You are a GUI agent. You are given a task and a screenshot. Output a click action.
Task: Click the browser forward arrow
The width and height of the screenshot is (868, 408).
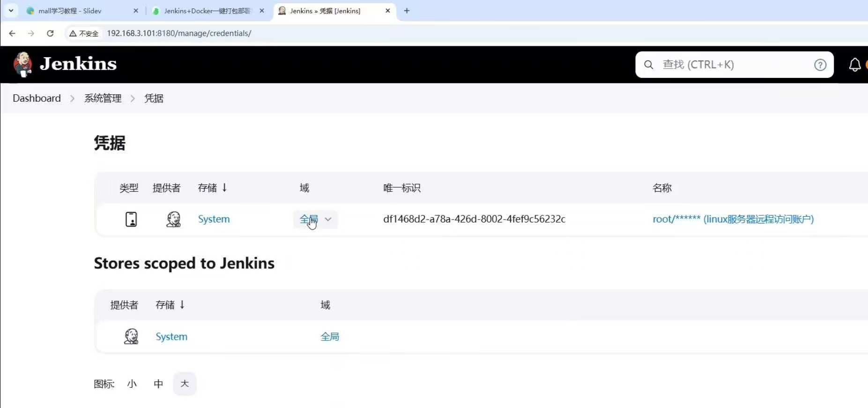31,33
